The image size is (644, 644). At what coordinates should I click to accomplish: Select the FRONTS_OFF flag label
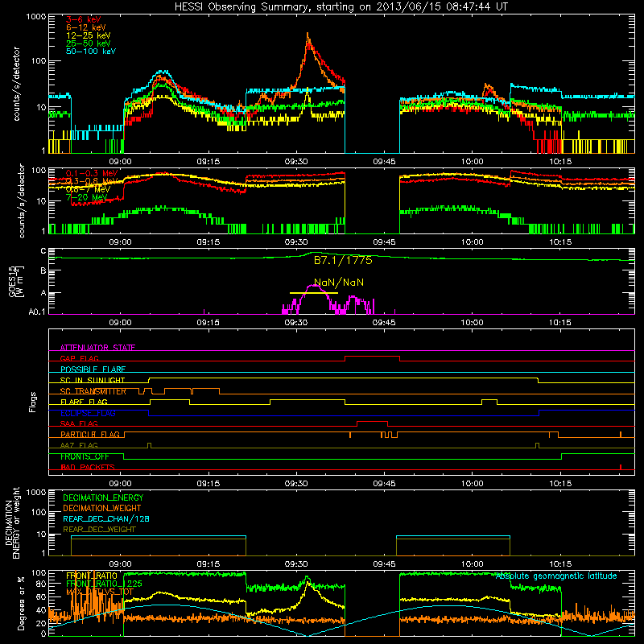85,456
